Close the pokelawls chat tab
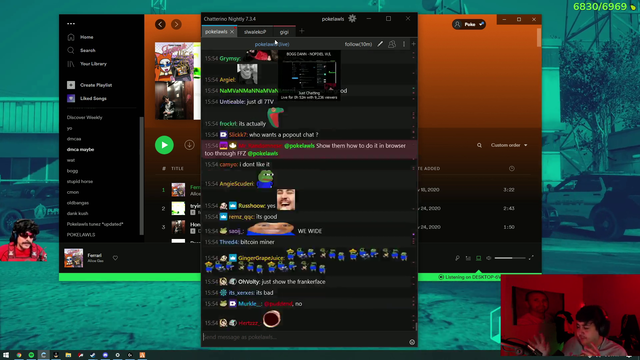640x360 pixels. coord(232,32)
